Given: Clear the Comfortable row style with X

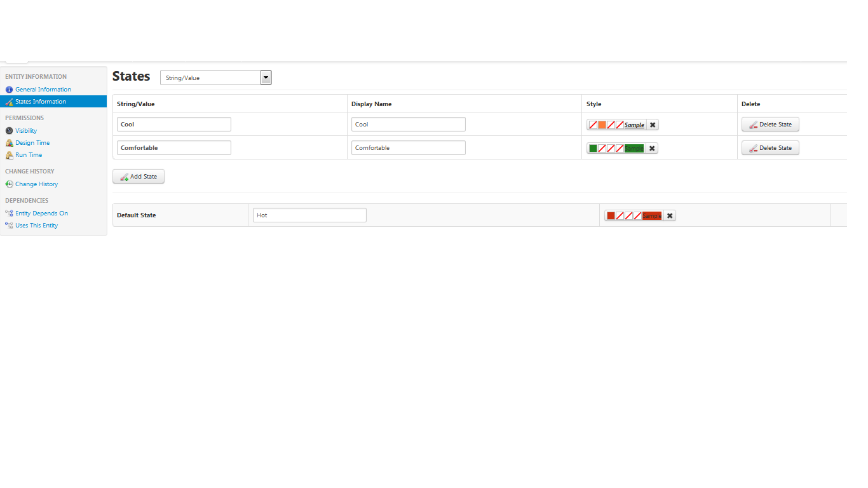Looking at the screenshot, I should point(653,149).
